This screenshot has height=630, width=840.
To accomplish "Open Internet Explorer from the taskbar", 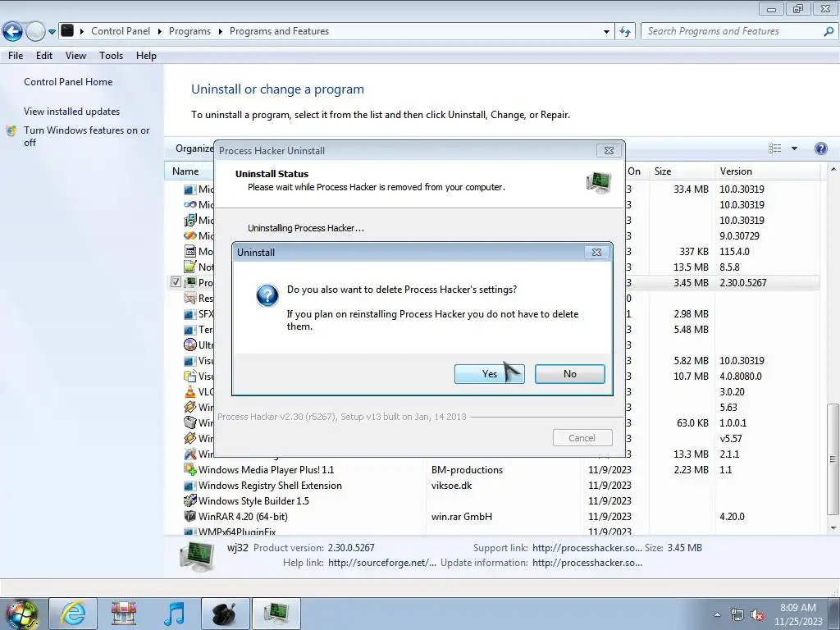I will pos(73,614).
